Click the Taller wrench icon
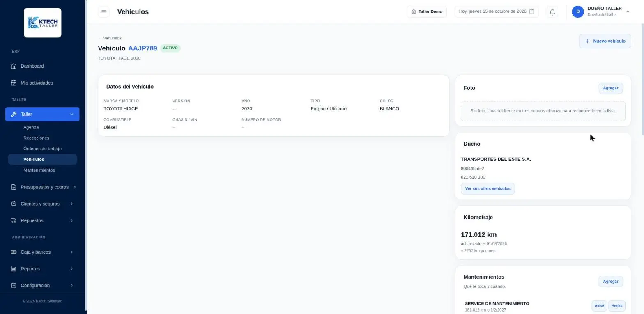Viewport: 644px width, 314px height. (14, 114)
